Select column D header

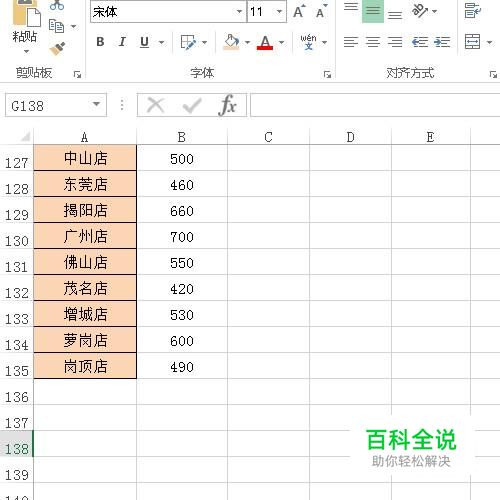(x=350, y=137)
